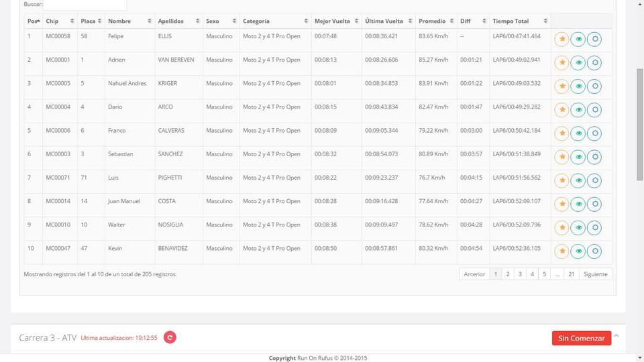Image resolution: width=644 pixels, height=362 pixels.
Task: Sort the table by Sexo column
Action: (x=221, y=21)
